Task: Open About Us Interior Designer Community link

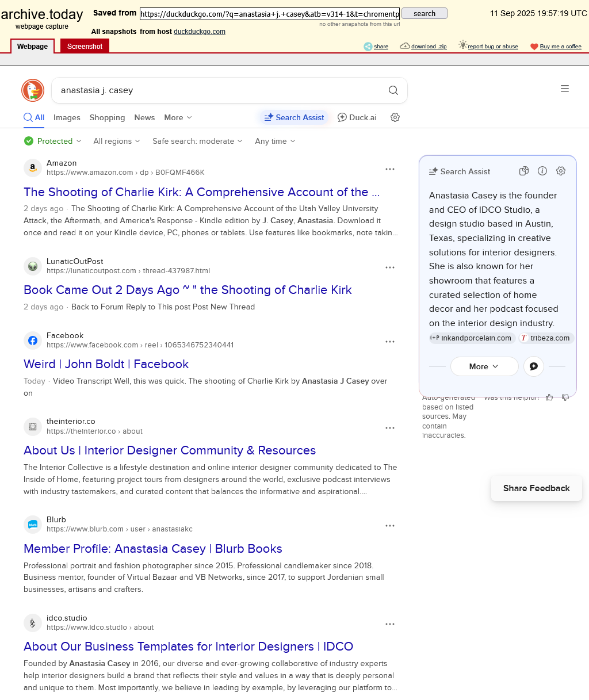Action: pos(170,450)
